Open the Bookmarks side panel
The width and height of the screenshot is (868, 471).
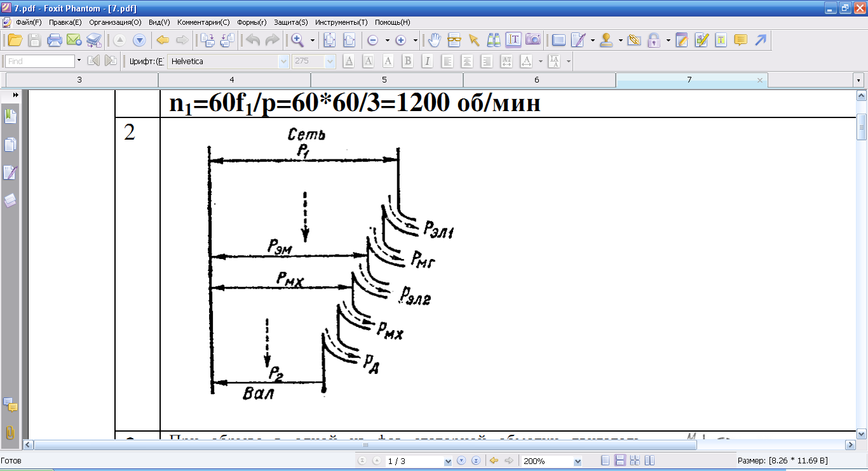click(x=11, y=116)
